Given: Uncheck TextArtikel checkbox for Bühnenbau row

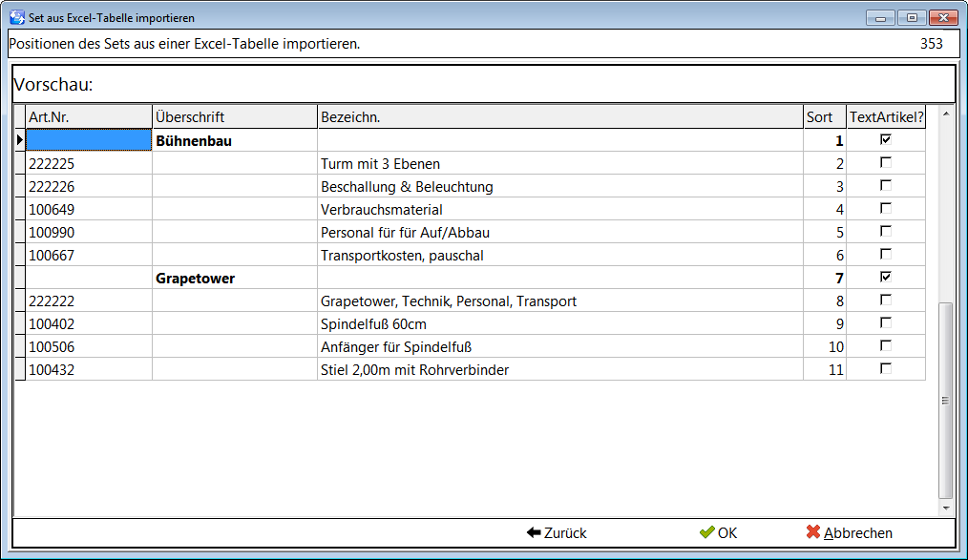Looking at the screenshot, I should click(x=886, y=139).
